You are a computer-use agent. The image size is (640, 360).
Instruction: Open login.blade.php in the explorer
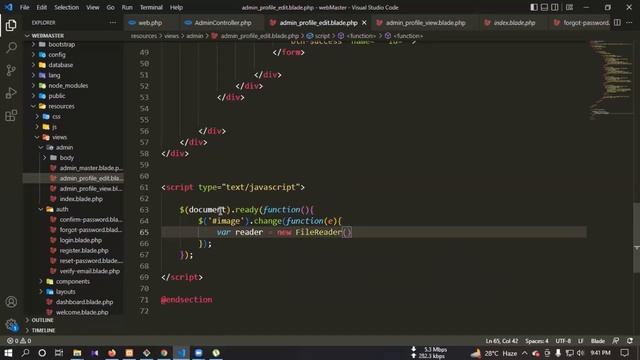80,240
